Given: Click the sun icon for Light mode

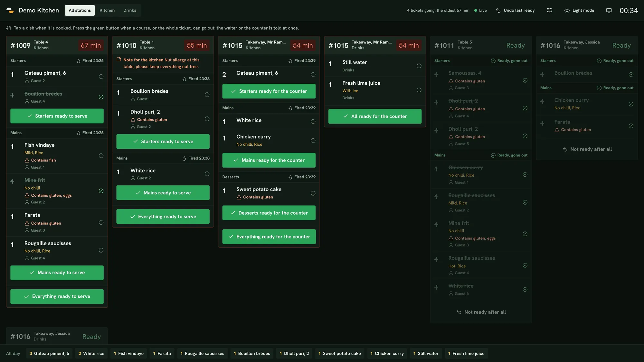Looking at the screenshot, I should coord(567,10).
